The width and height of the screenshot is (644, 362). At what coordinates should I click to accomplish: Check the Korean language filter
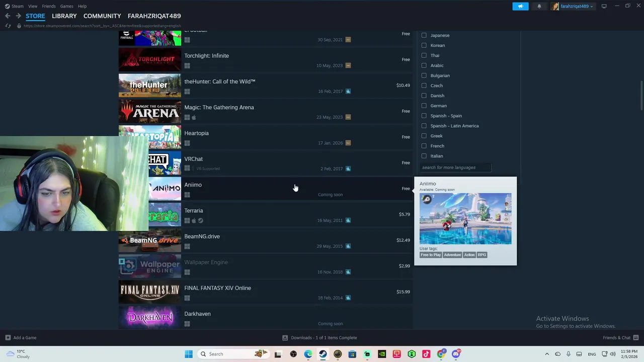coord(424,45)
